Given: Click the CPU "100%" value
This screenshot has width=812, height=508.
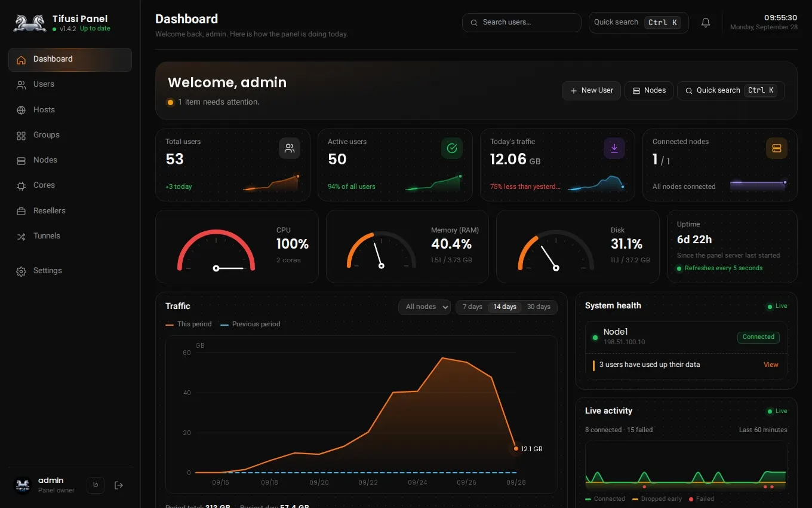Looking at the screenshot, I should (293, 244).
